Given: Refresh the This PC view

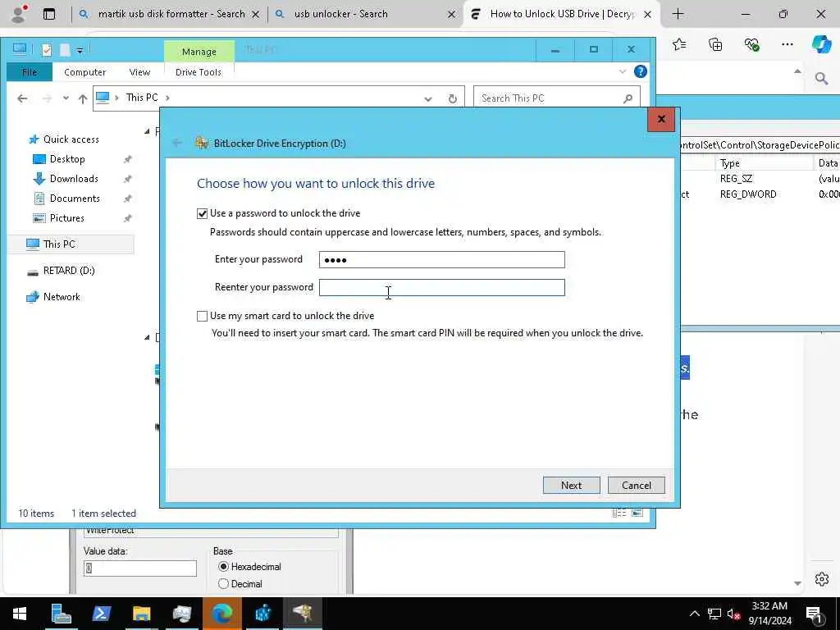Looking at the screenshot, I should point(452,98).
